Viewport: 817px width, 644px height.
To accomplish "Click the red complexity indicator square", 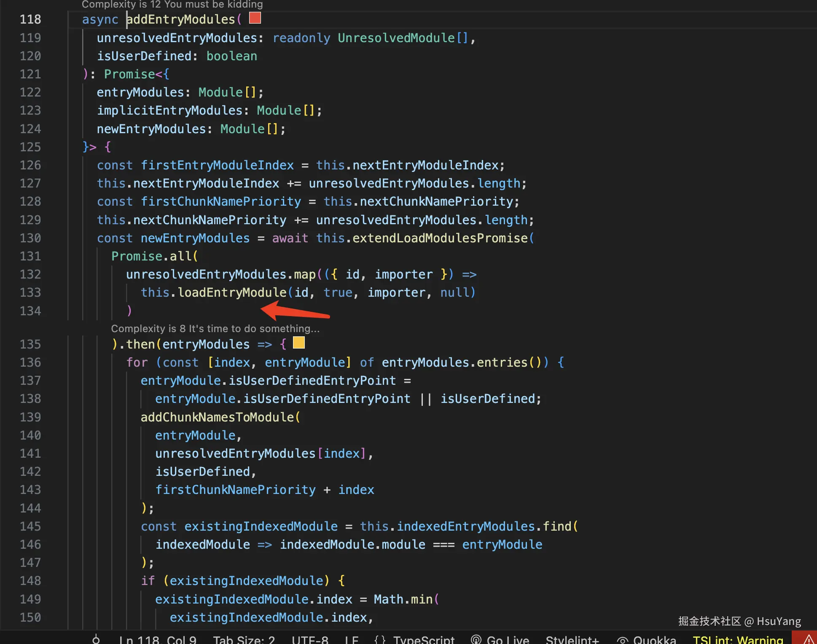I will pyautogui.click(x=255, y=18).
